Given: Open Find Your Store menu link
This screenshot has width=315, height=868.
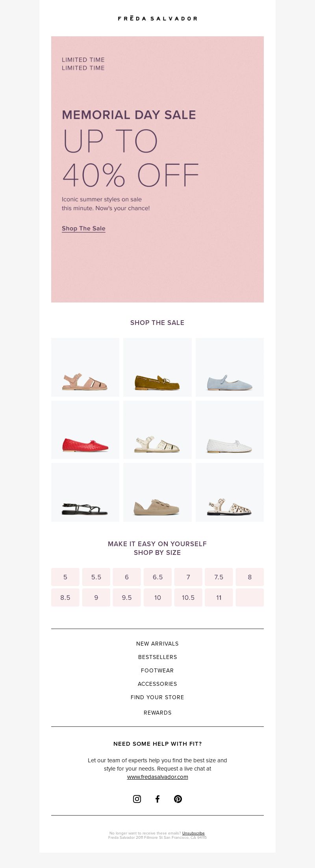Looking at the screenshot, I should tap(157, 697).
